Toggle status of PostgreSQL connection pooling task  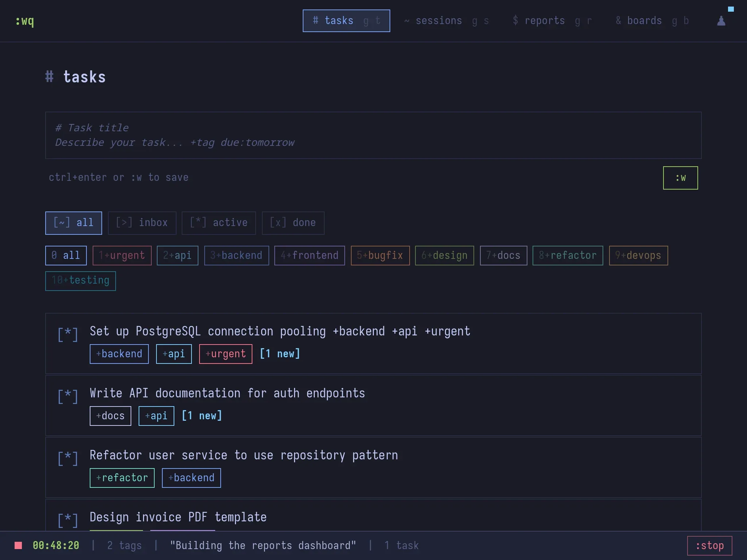68,334
